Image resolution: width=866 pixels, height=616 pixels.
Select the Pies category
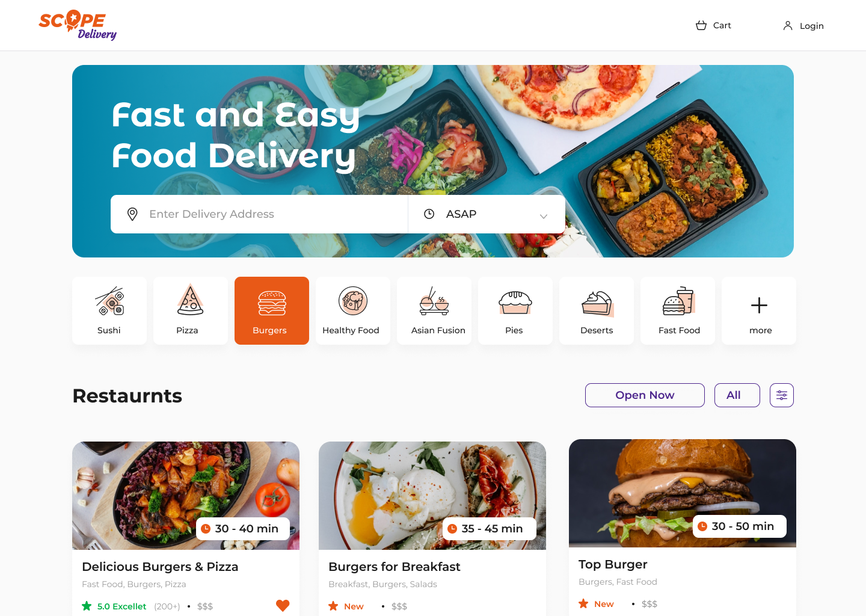(x=515, y=310)
